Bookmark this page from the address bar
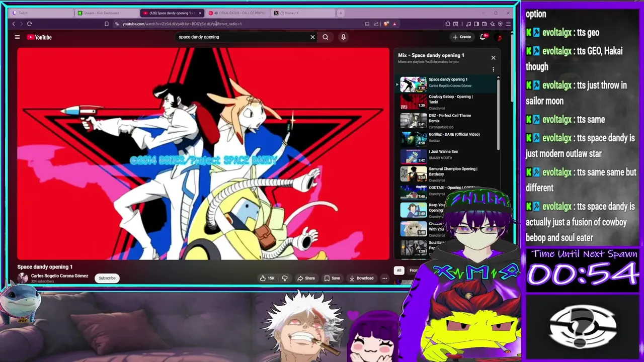This screenshot has height=362, width=644. (106, 24)
